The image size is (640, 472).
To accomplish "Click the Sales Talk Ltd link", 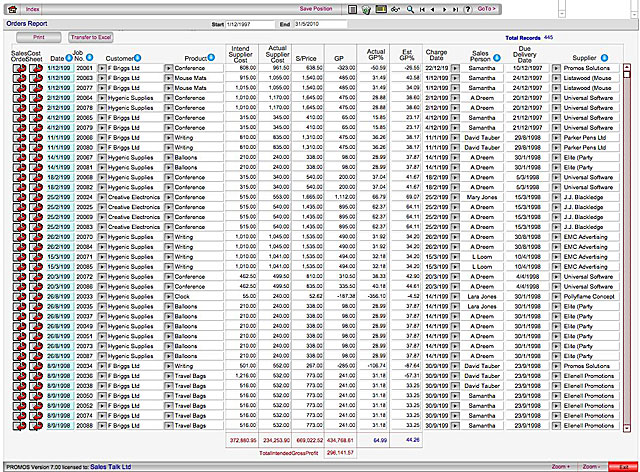I will pyautogui.click(x=111, y=467).
